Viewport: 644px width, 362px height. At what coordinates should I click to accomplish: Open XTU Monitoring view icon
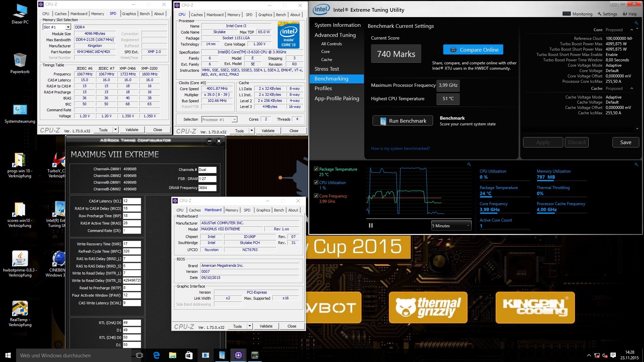click(578, 14)
